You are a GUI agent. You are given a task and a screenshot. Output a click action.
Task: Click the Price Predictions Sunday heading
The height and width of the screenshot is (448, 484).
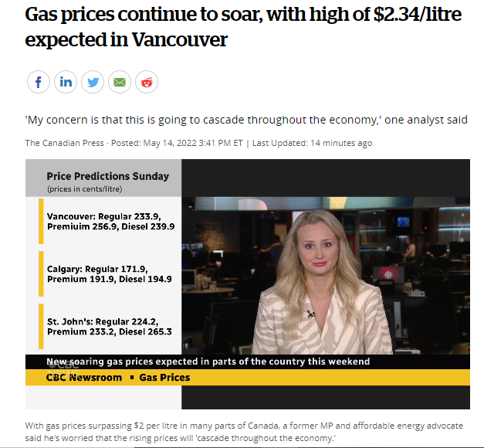point(108,176)
